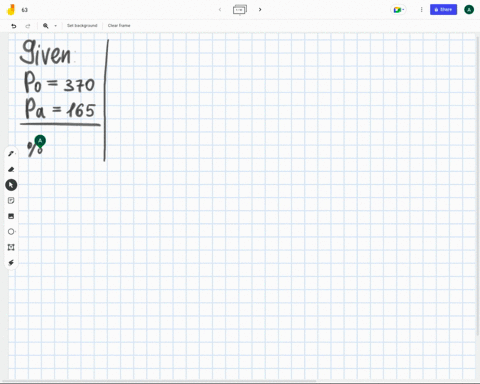Click the collaborator cursor badge A
Screen dimensions: 480x384
click(40, 141)
